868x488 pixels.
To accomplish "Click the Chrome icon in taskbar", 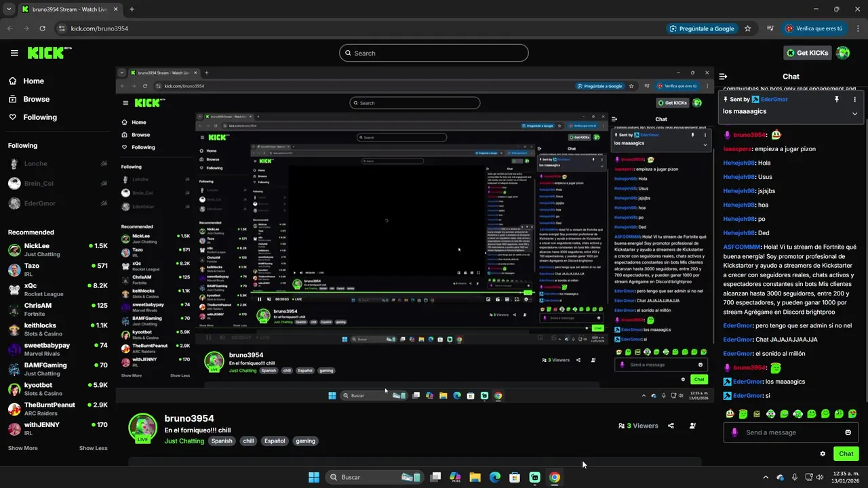I will (555, 477).
